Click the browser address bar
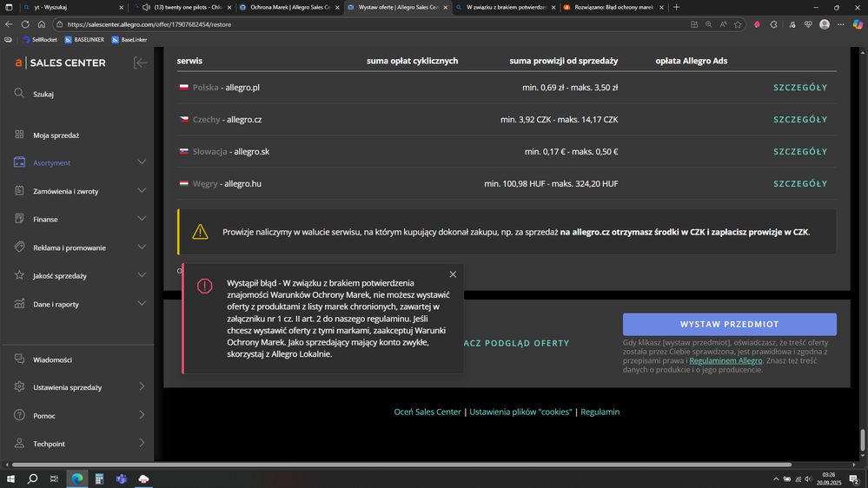Image resolution: width=868 pixels, height=488 pixels. [x=348, y=24]
